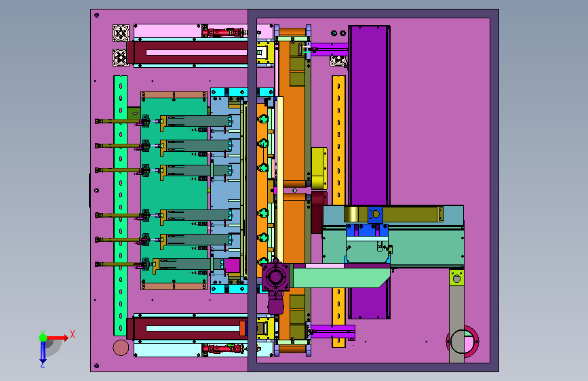This screenshot has width=588, height=381.
Task: Select the large green mounting plate
Action: 174,191
